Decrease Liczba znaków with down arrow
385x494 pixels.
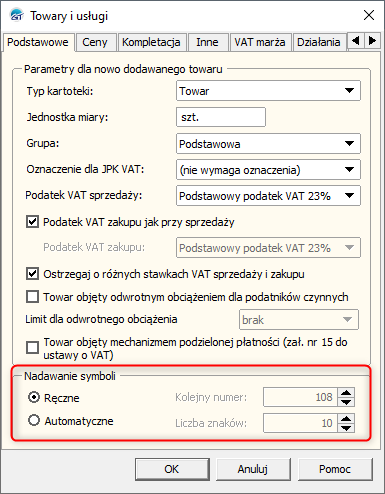click(x=346, y=428)
